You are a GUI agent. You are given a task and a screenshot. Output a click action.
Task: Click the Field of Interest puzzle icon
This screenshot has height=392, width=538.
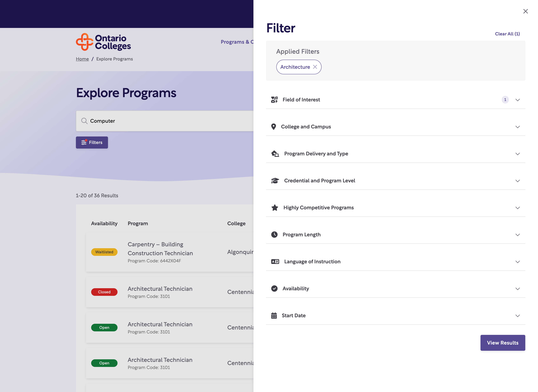tap(274, 100)
